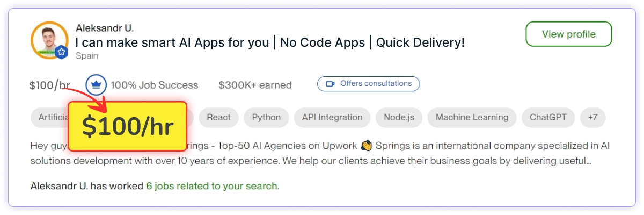Image resolution: width=644 pixels, height=215 pixels.
Task: Select the Machine Learning skill tag
Action: (472, 117)
